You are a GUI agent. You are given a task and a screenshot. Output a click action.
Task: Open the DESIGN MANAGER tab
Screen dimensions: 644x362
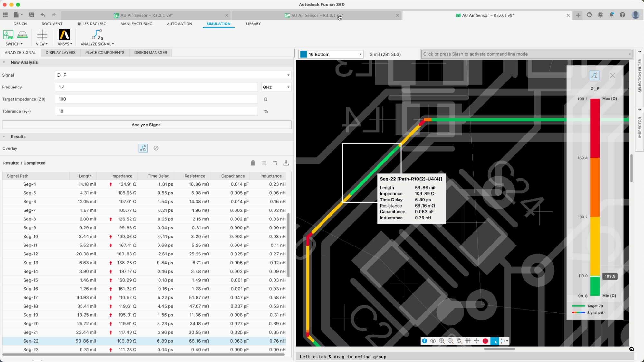pos(150,52)
